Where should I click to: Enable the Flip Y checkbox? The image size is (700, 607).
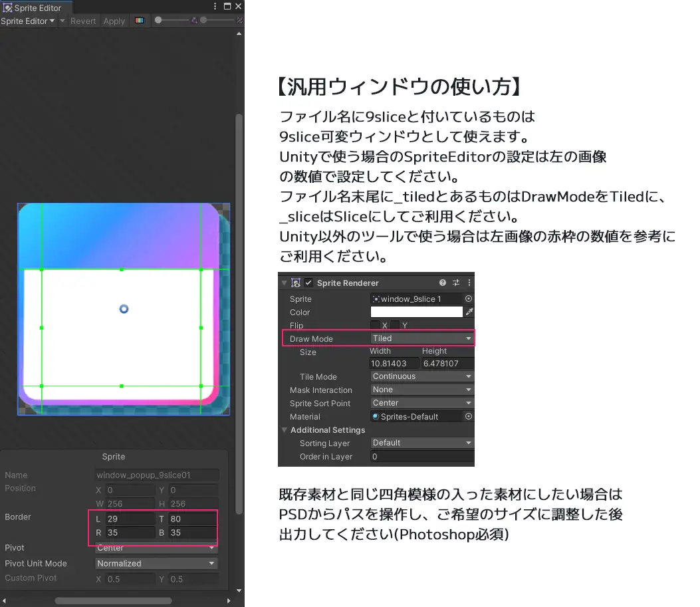pyautogui.click(x=394, y=324)
